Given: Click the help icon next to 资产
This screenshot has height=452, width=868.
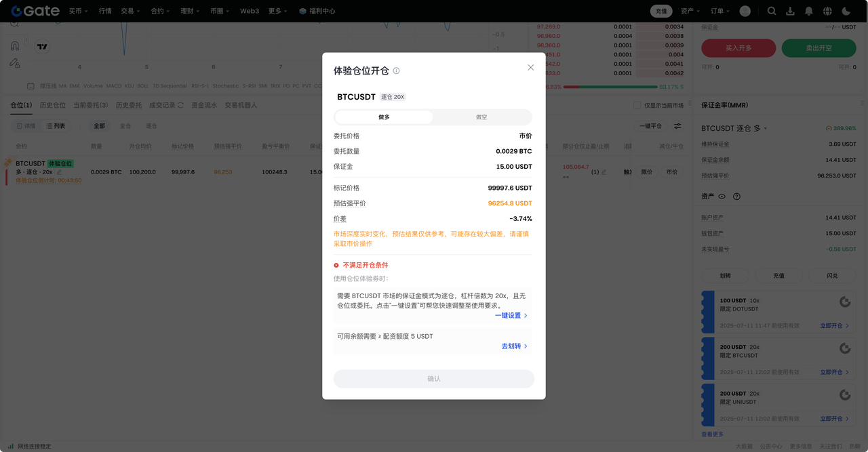Looking at the screenshot, I should pyautogui.click(x=736, y=197).
